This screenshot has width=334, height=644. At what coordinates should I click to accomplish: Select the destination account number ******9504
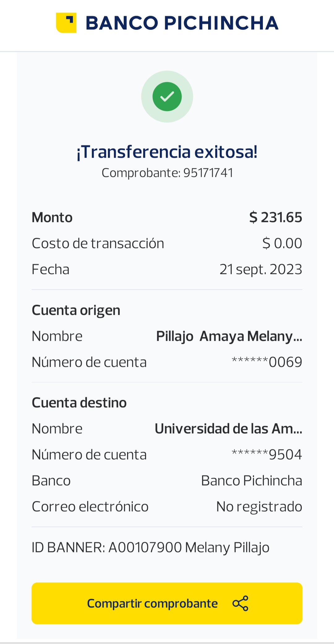(x=267, y=455)
